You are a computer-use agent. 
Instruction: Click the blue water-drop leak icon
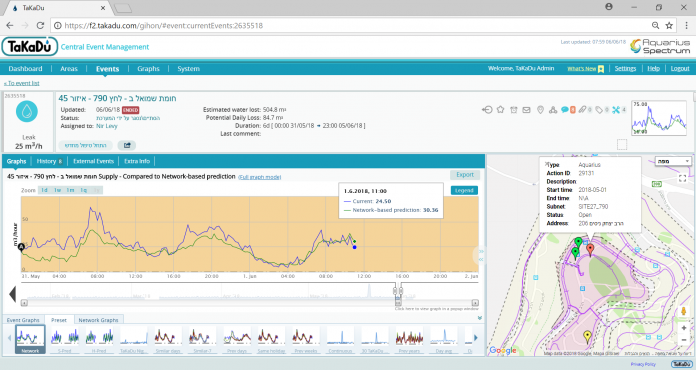tap(27, 112)
